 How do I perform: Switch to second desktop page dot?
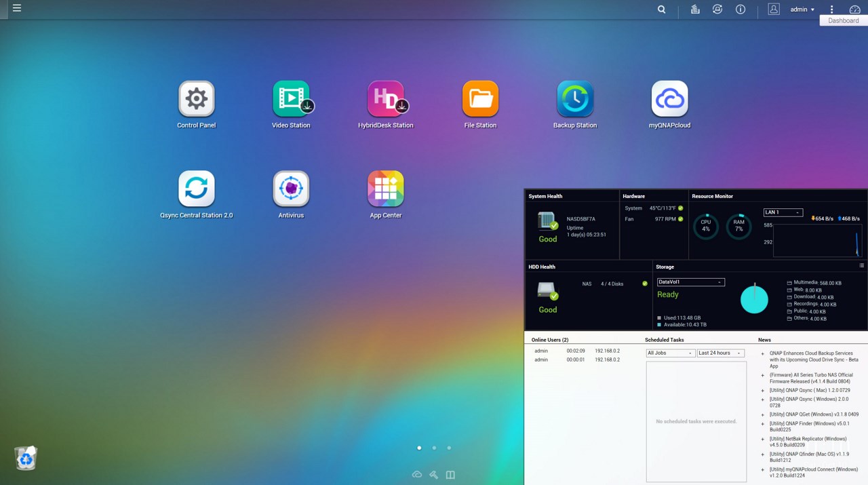[x=434, y=448]
